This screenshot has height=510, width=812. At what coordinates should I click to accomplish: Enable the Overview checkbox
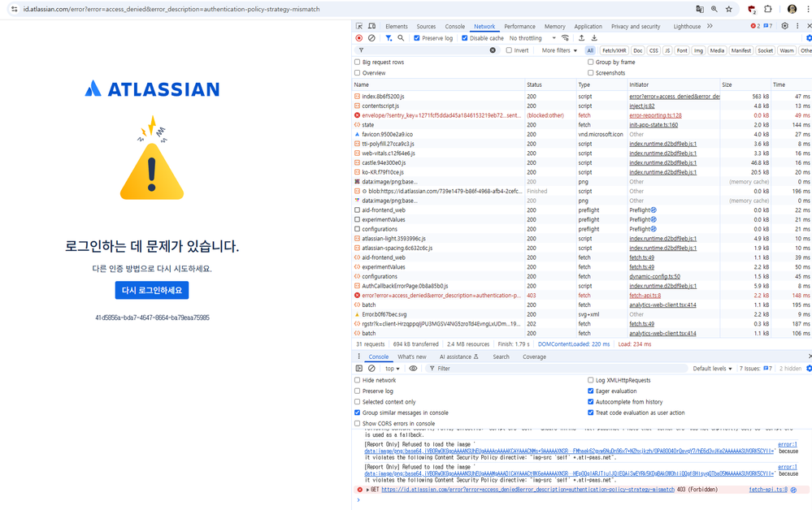pos(358,73)
